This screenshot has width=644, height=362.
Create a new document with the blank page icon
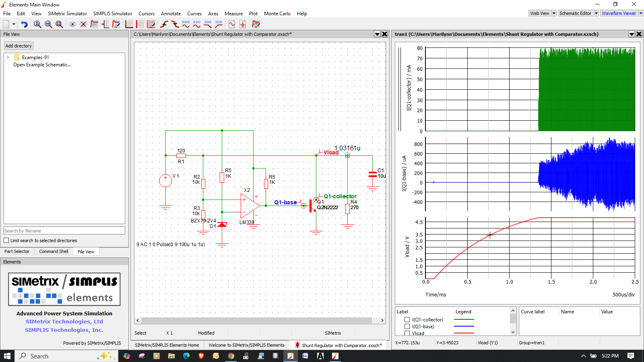[x=6, y=24]
